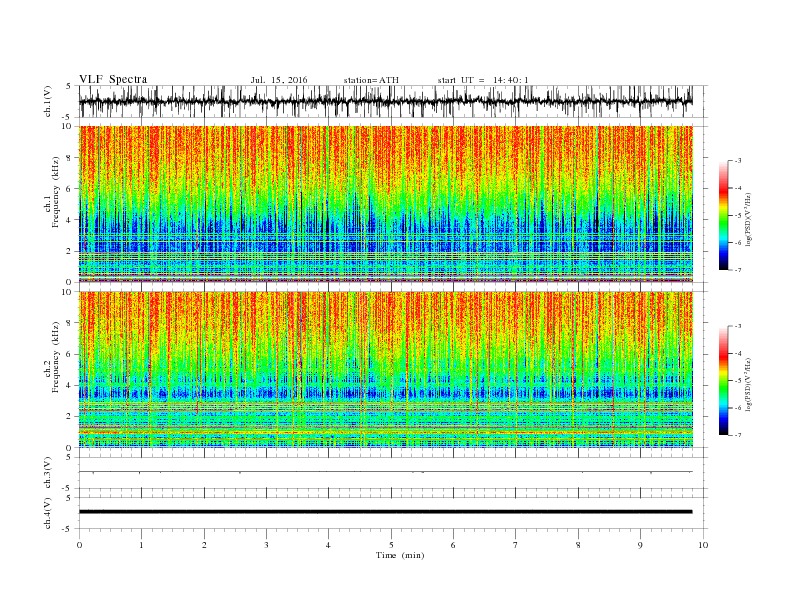The height and width of the screenshot is (612, 792).
Task: Click the ch.1 voltage waveform trace
Action: point(385,101)
